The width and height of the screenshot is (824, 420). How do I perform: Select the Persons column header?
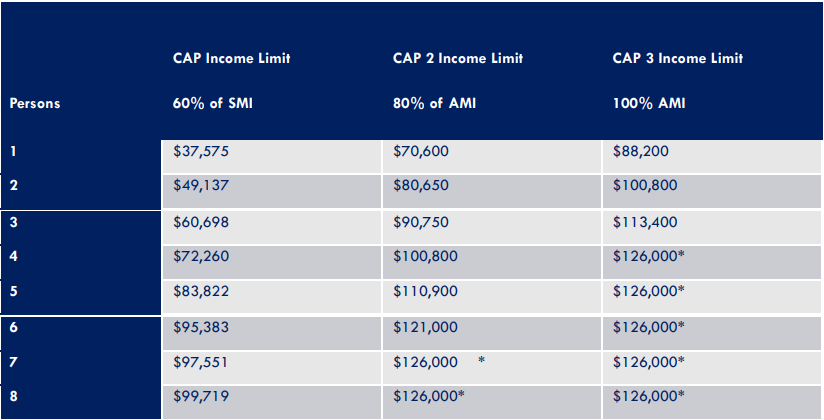click(35, 103)
